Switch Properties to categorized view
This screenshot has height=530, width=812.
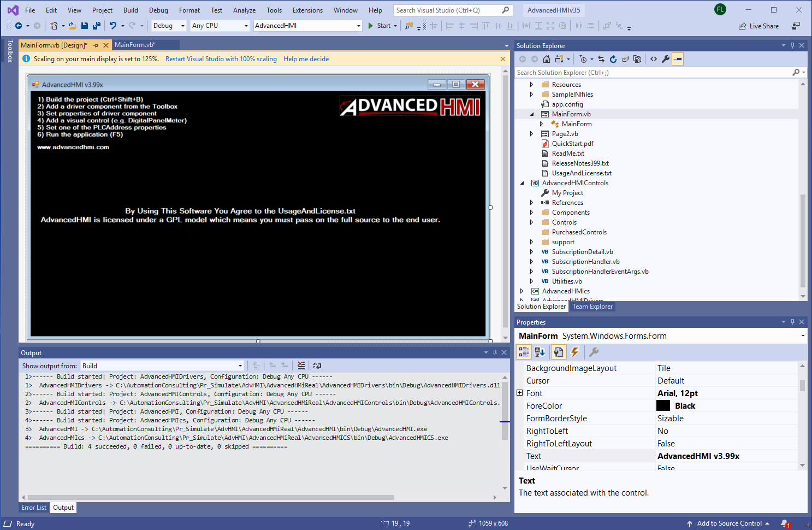[x=523, y=352]
